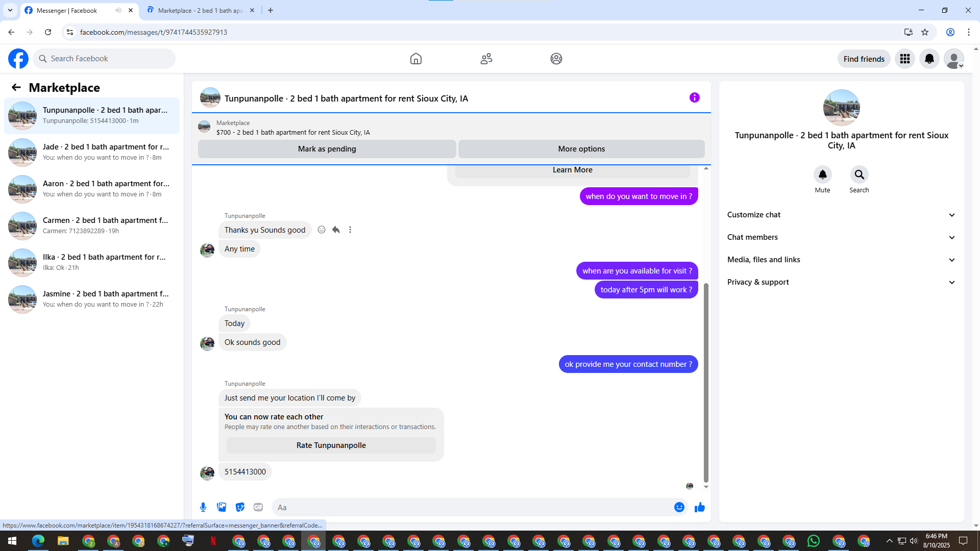Image resolution: width=980 pixels, height=551 pixels.
Task: Click the chat vertical scrollbar
Action: pos(706,383)
